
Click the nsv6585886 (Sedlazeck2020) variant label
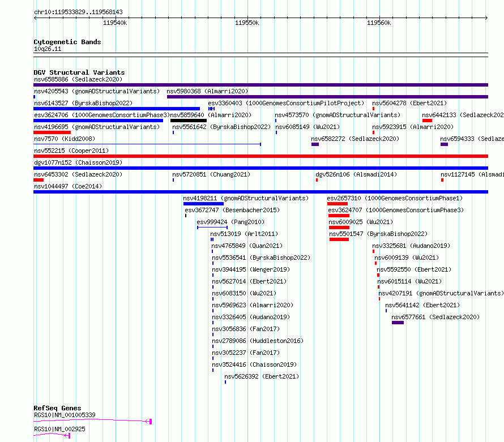coord(78,79)
